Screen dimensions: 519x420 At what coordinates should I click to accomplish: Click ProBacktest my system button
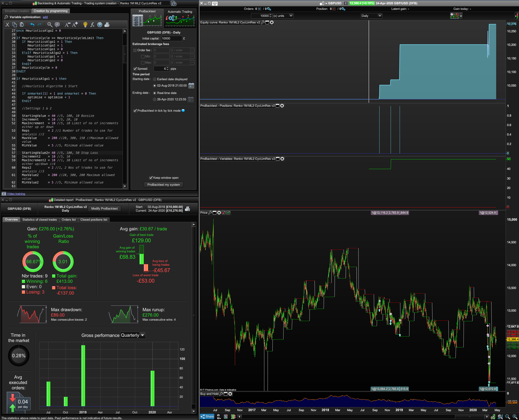164,184
